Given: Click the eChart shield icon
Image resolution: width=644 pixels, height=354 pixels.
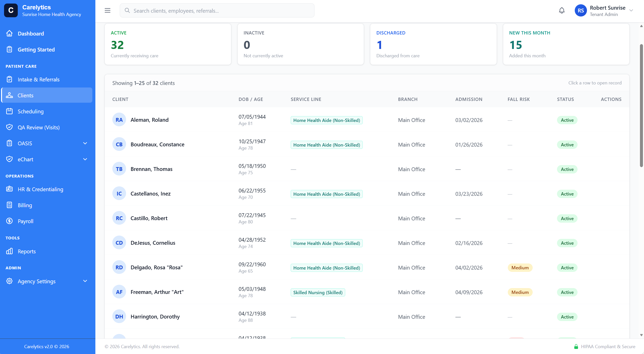Looking at the screenshot, I should (x=9, y=159).
